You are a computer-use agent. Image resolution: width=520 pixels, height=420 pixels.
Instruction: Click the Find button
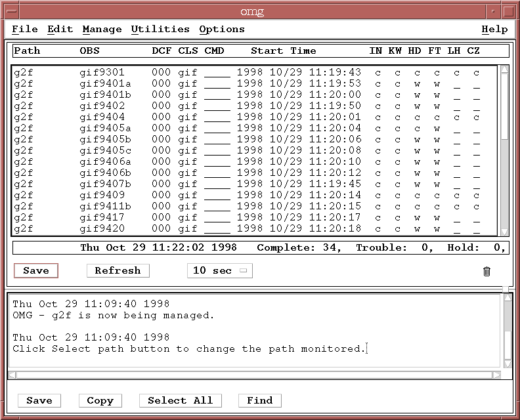(x=260, y=401)
